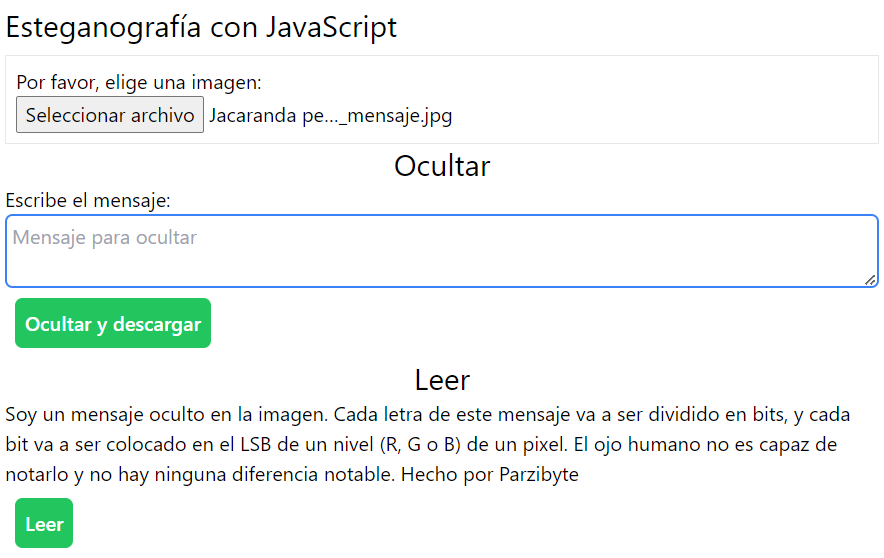
Task: Click the Por favor, elige una imagen label
Action: [139, 82]
